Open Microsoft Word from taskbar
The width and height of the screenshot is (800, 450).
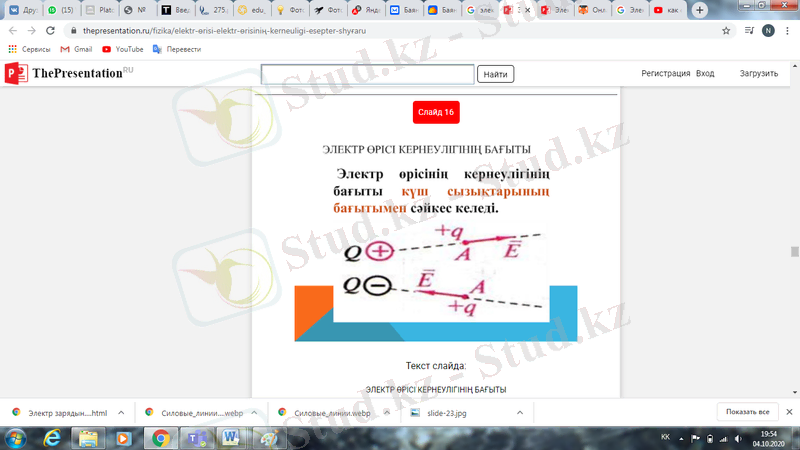point(232,439)
